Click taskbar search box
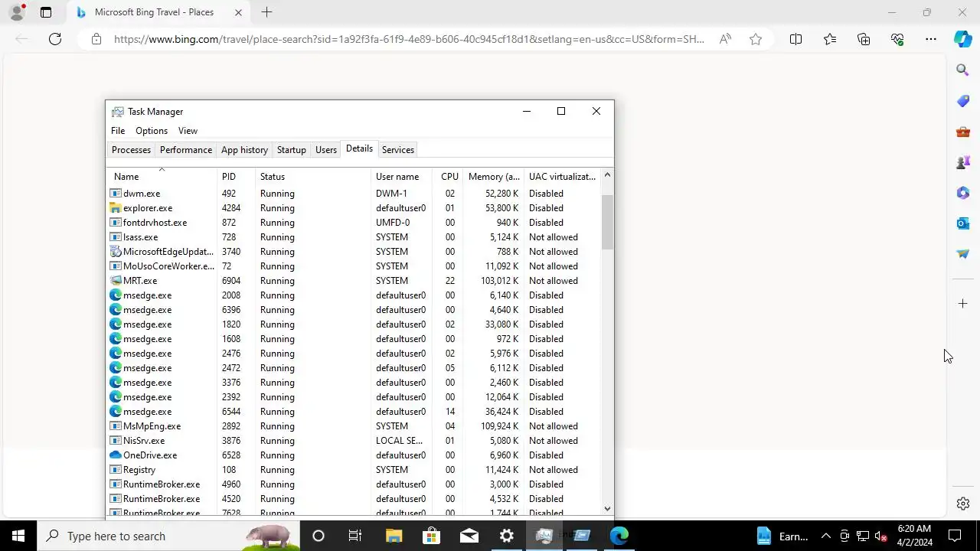The height and width of the screenshot is (551, 980). click(168, 536)
